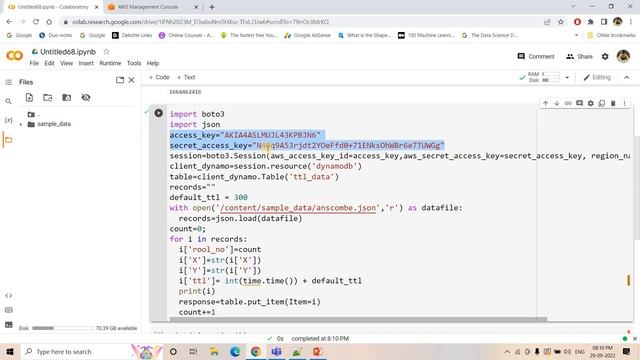
Task: Open Files pane in new window icon
Action: [120, 80]
